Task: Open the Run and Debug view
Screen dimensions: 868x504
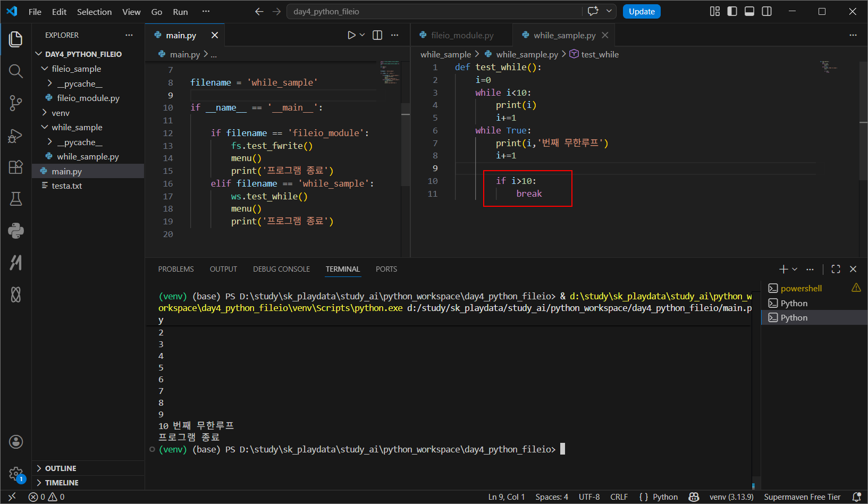Action: (x=16, y=136)
